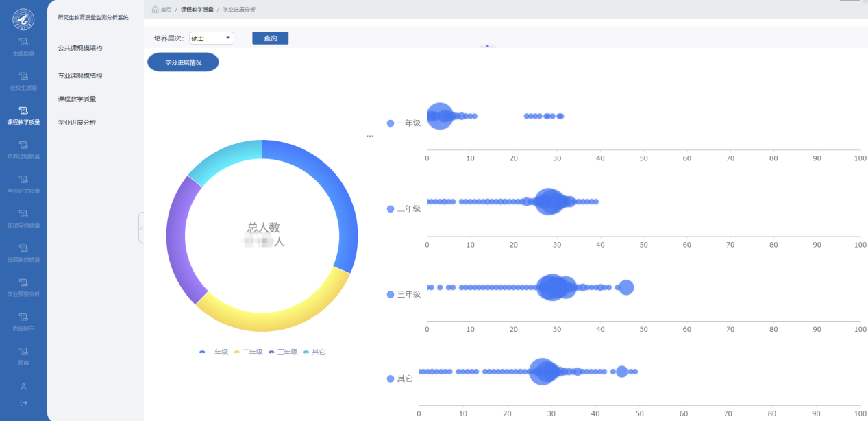Click the 查询 button
The image size is (868, 421).
coord(270,38)
